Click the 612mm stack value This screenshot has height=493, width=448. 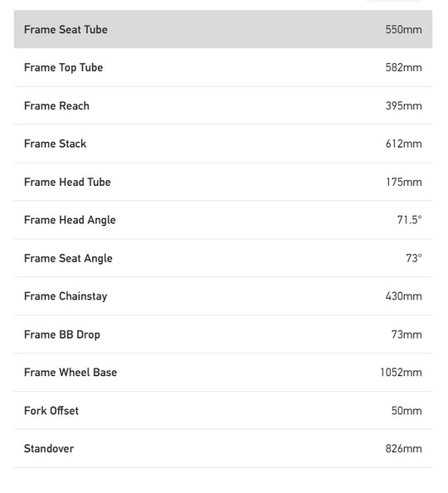click(404, 144)
